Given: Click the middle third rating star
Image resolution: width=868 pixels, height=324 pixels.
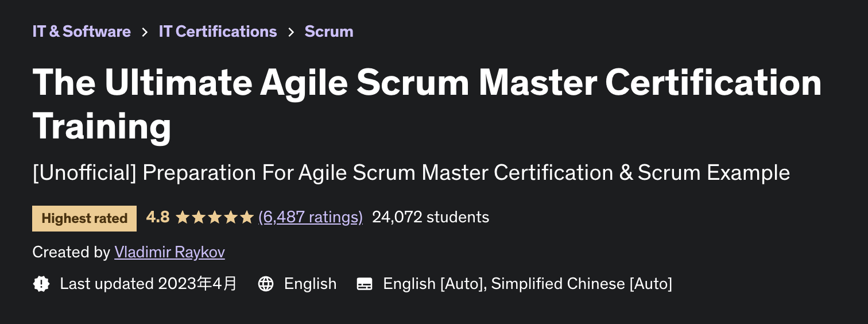Looking at the screenshot, I should (215, 217).
